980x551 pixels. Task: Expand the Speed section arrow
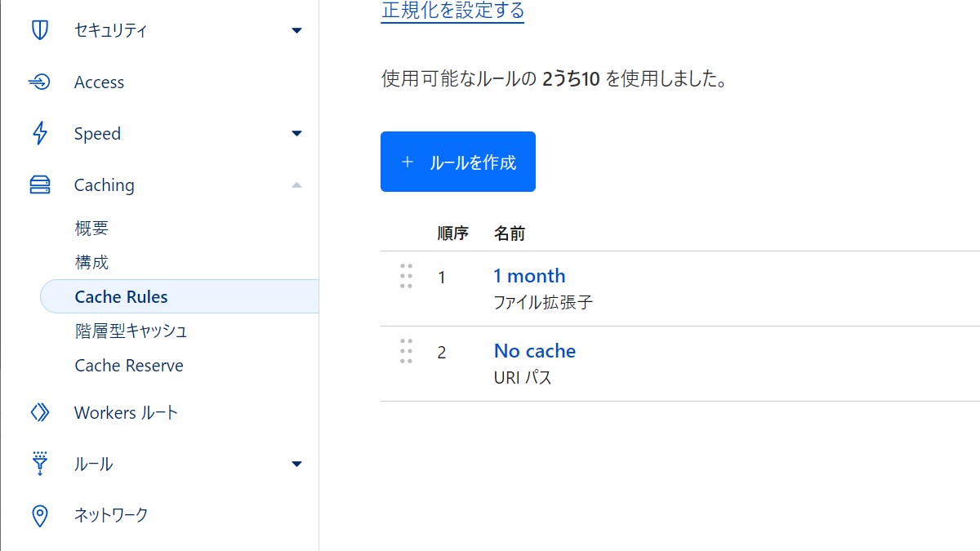296,134
